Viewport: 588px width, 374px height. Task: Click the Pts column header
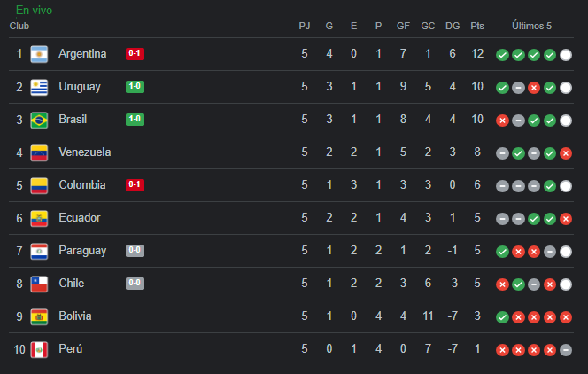pos(477,26)
